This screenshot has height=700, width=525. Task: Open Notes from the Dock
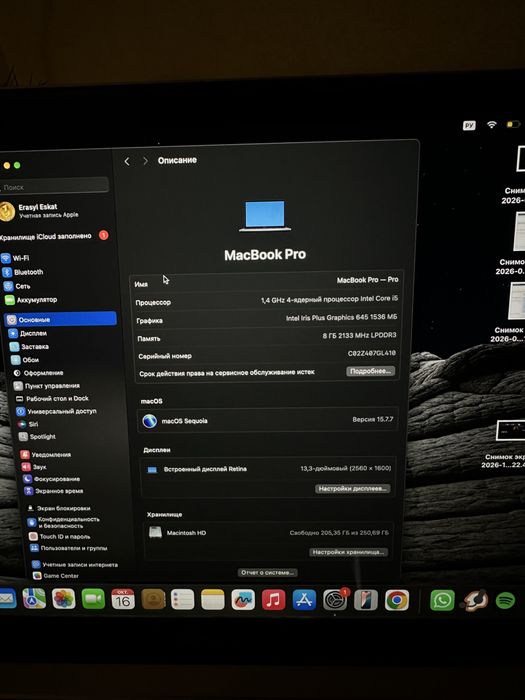(212, 600)
